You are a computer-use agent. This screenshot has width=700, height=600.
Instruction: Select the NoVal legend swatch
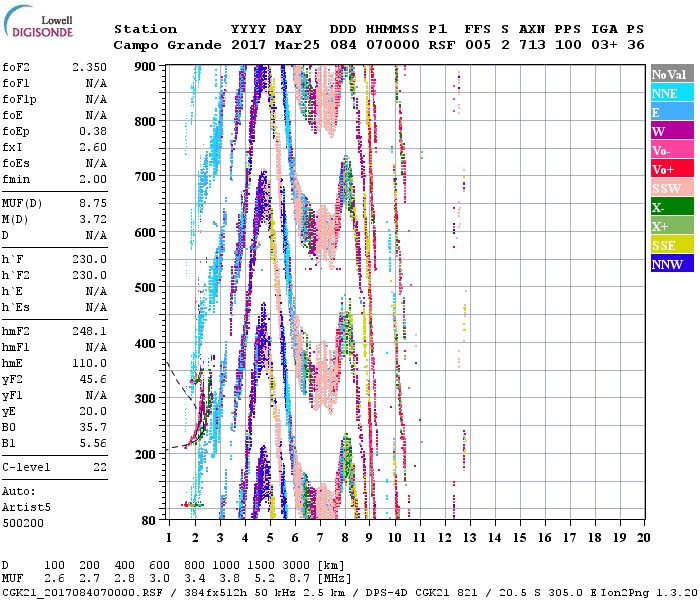pos(669,74)
